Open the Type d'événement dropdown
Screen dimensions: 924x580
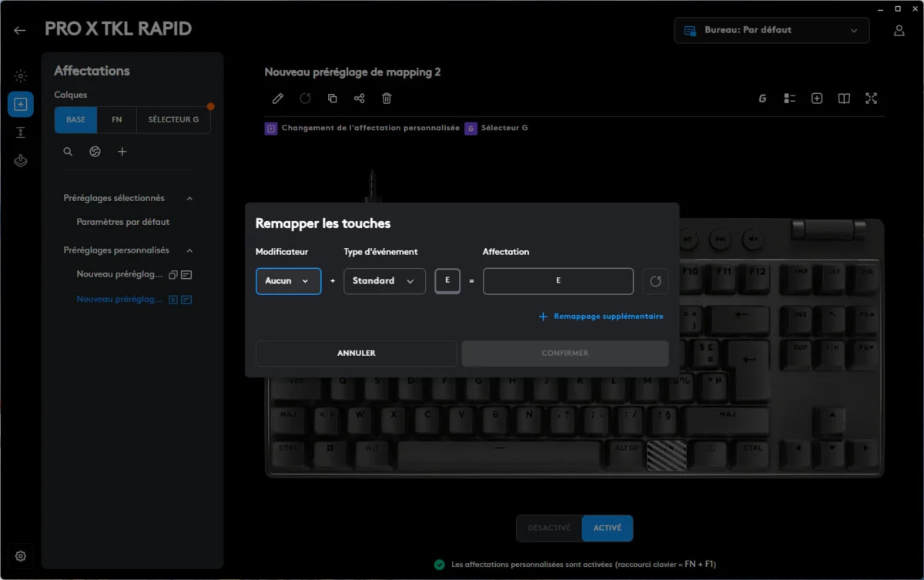click(x=384, y=281)
